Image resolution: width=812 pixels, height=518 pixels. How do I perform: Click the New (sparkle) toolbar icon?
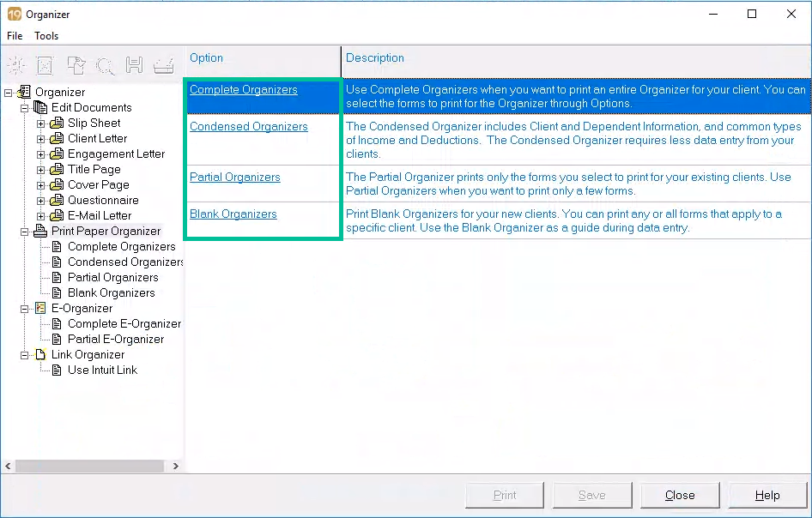coord(16,65)
